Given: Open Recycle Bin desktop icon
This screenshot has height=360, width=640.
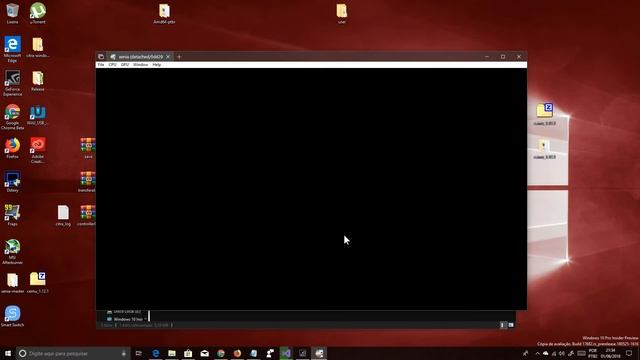Looking at the screenshot, I should 12,13.
